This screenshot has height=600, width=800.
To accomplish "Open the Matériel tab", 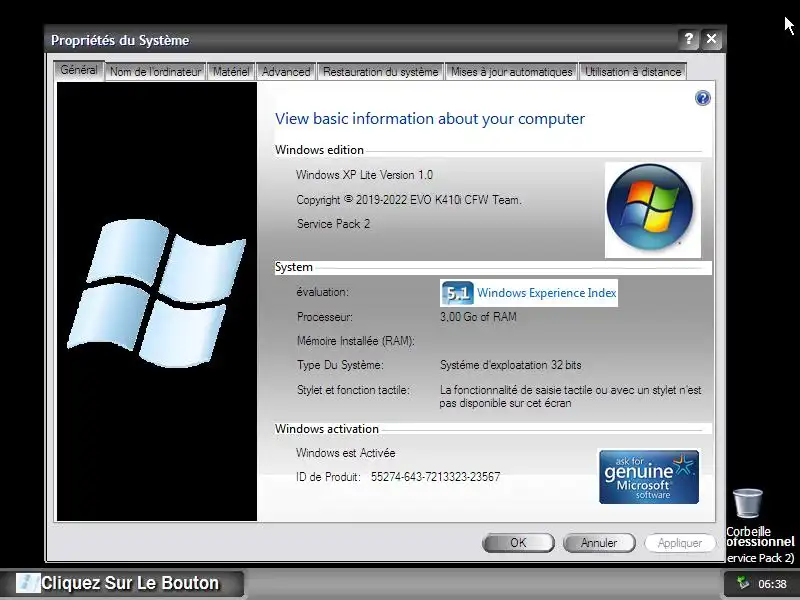I will pyautogui.click(x=231, y=72).
